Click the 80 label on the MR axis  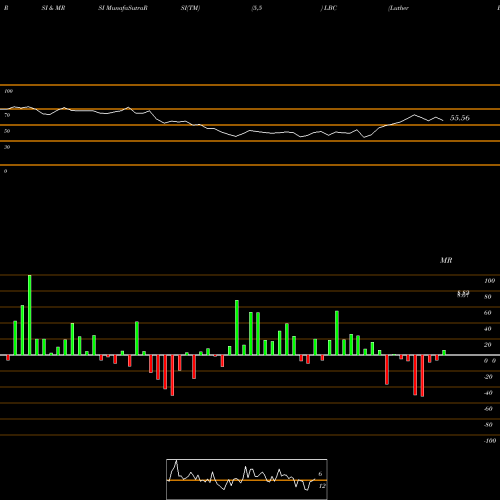(x=488, y=297)
